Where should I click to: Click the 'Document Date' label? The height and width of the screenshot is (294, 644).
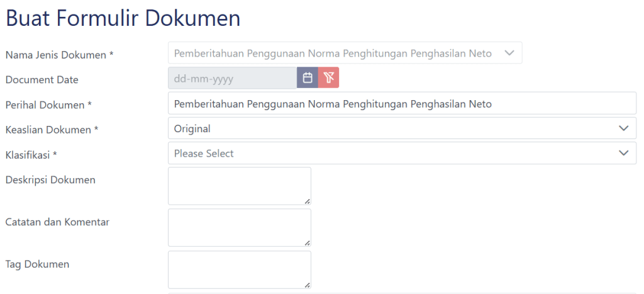42,80
